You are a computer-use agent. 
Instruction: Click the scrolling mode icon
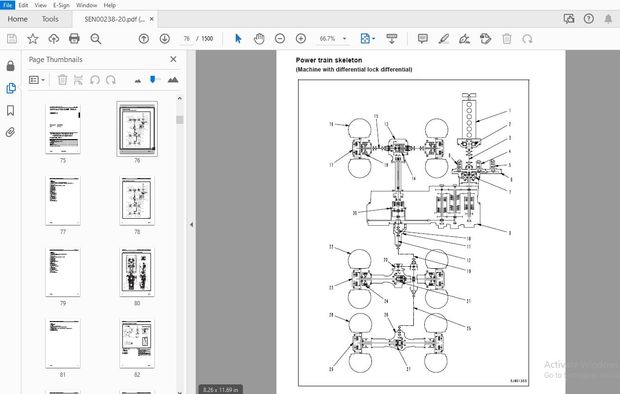[391, 39]
